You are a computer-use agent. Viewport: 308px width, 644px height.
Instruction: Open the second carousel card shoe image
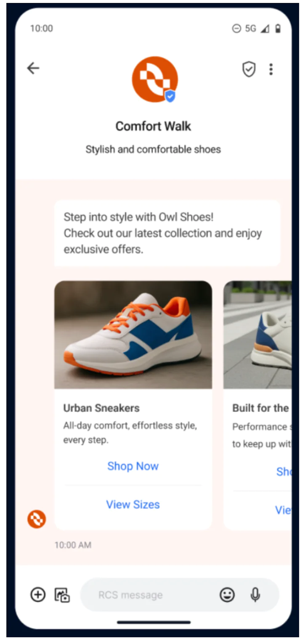[258, 335]
